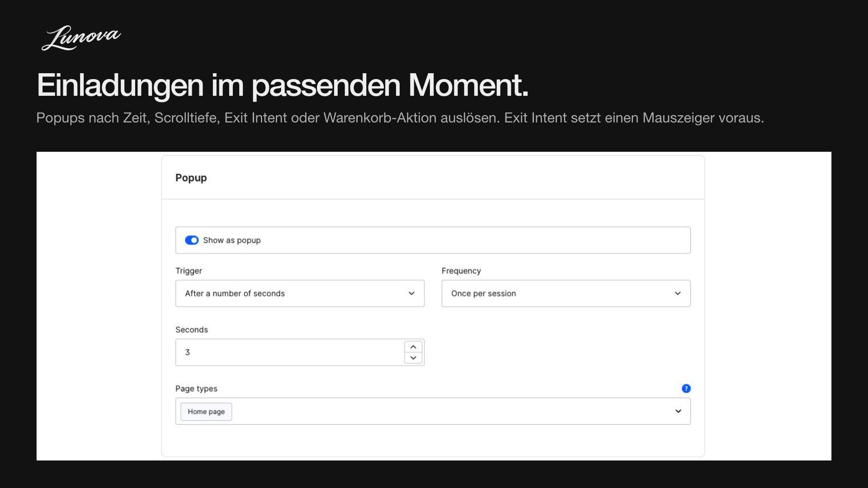Screen dimensions: 868x488
Task: Select the Home page tag
Action: [x=206, y=412]
